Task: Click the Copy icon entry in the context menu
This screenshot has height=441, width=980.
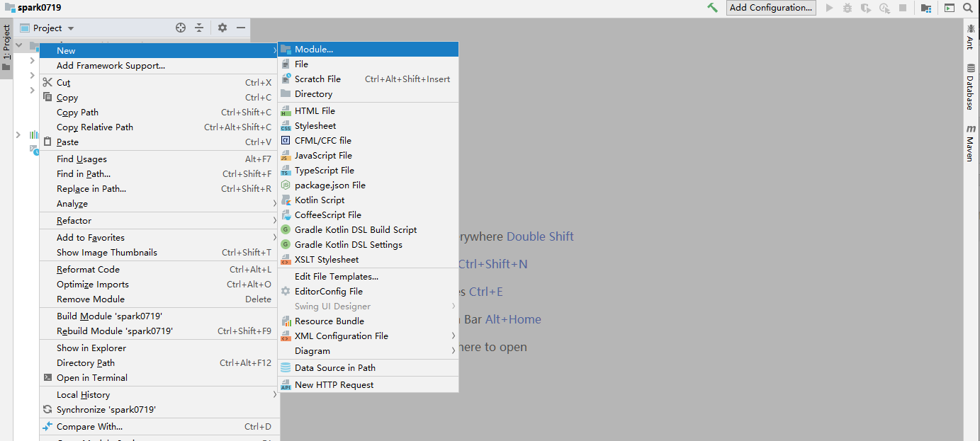Action: tap(47, 97)
